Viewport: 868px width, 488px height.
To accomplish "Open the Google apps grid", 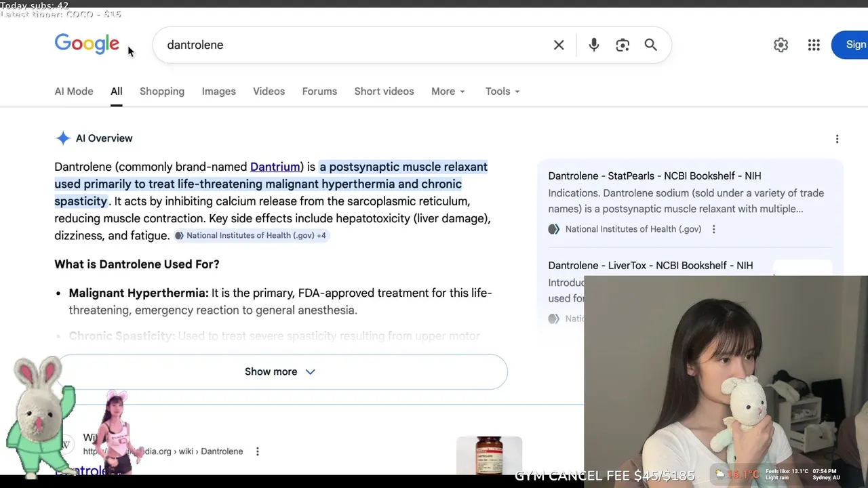I will (814, 45).
